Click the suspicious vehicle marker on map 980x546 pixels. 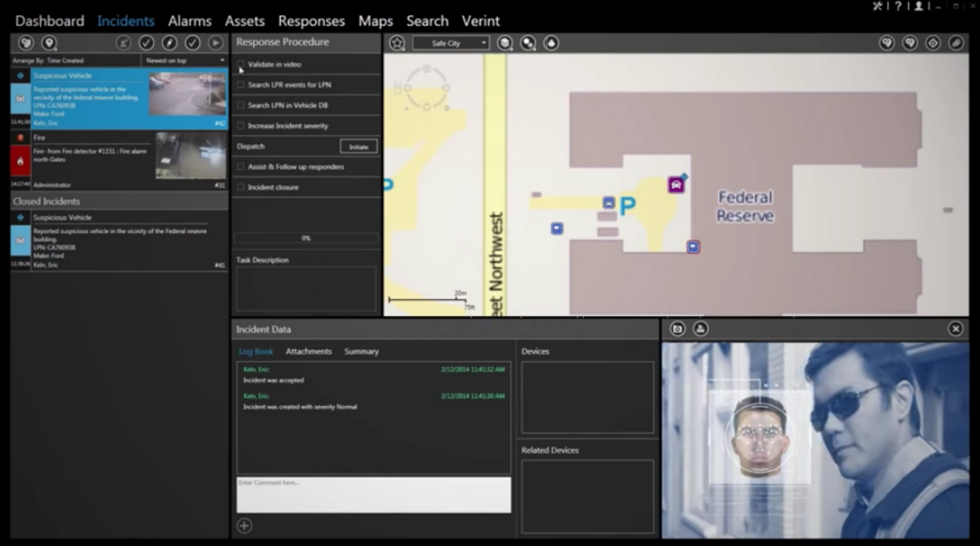click(x=676, y=184)
